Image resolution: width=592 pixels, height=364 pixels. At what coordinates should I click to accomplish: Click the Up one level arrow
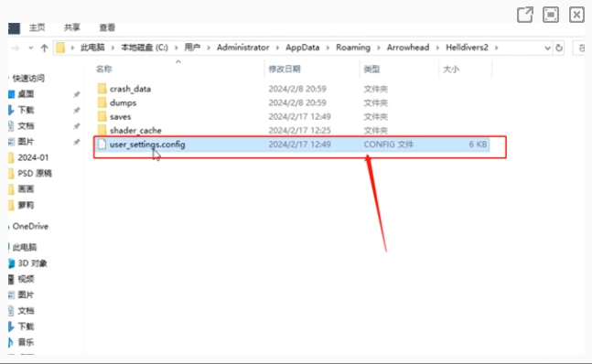(44, 48)
